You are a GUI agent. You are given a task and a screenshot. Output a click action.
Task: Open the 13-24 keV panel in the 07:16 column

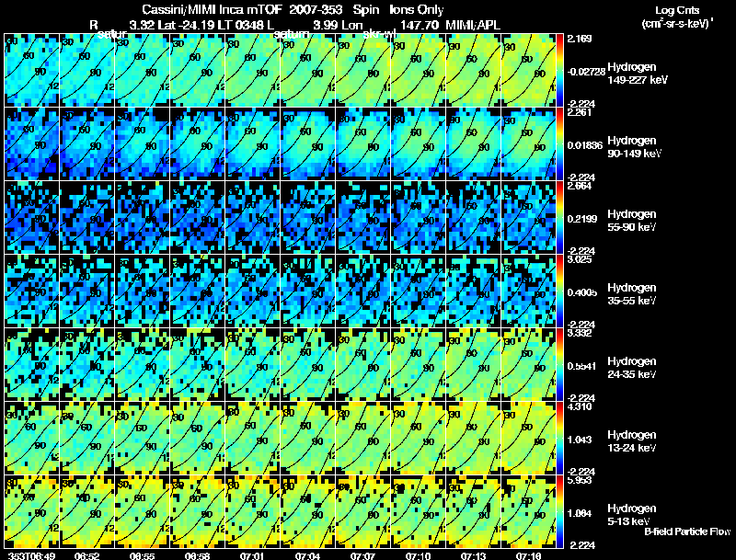pos(528,439)
